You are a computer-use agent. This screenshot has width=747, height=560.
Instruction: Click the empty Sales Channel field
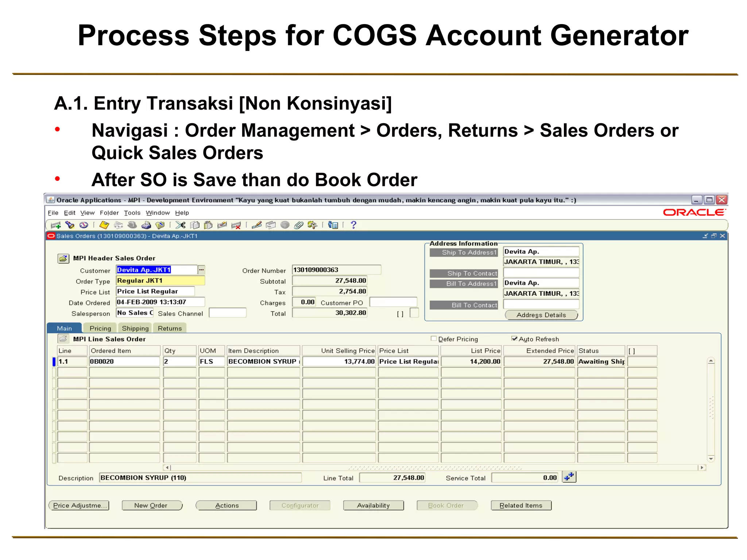pyautogui.click(x=228, y=313)
